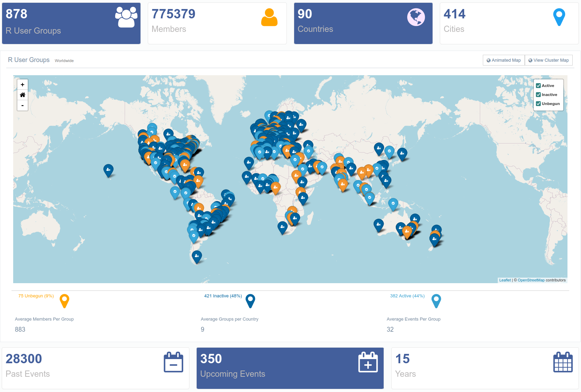Click the Countries globe icon
581x392 pixels.
(416, 17)
